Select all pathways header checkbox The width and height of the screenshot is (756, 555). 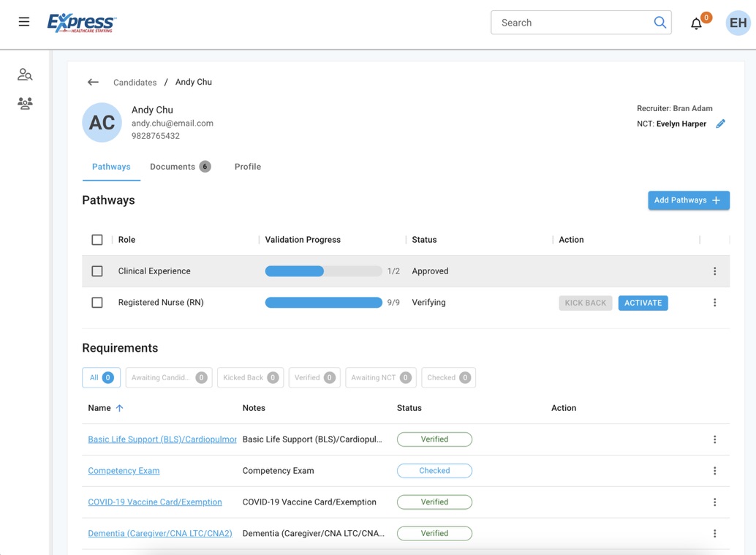pos(97,240)
